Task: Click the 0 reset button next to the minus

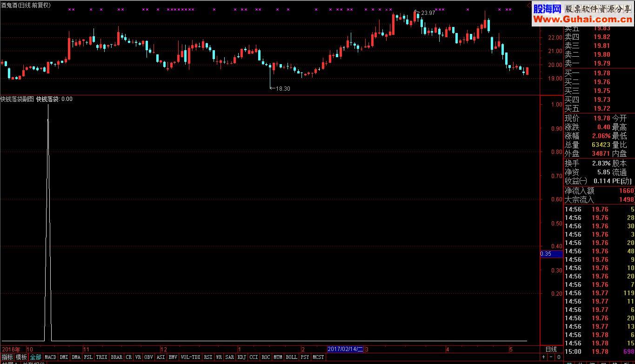Action: click(x=559, y=357)
